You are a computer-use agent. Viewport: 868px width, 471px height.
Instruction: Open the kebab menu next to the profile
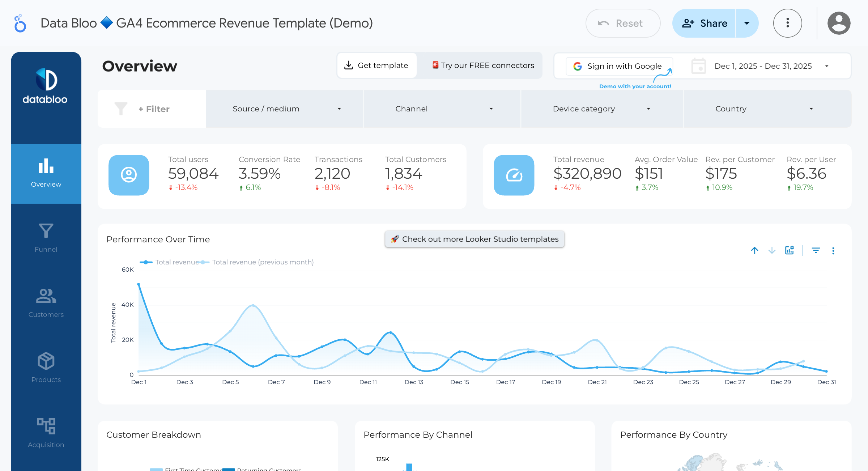pyautogui.click(x=787, y=23)
